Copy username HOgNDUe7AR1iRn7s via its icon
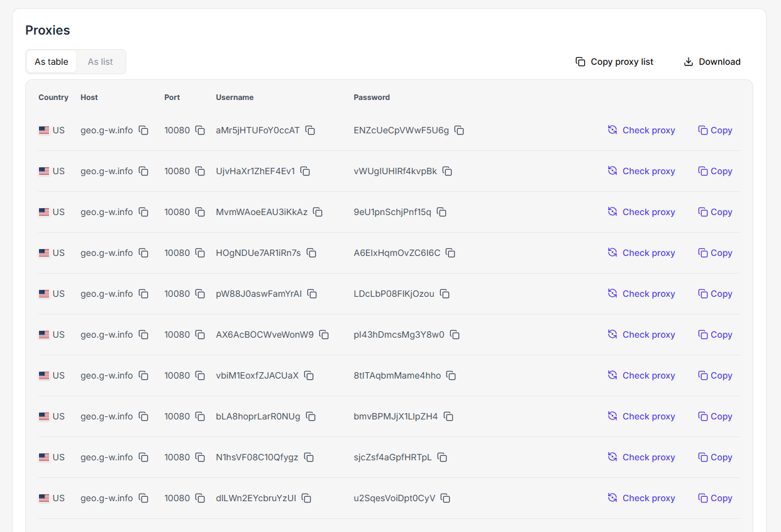781x532 pixels. [x=311, y=253]
